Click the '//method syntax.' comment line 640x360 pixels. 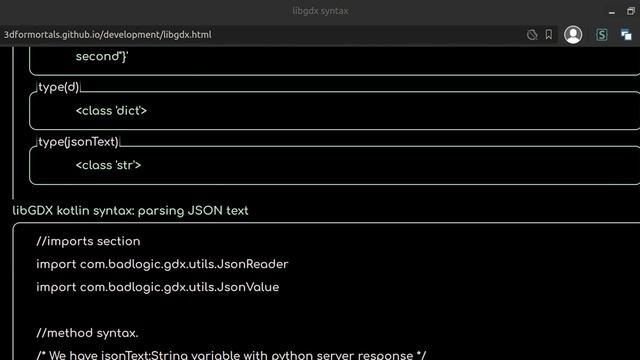[87, 333]
